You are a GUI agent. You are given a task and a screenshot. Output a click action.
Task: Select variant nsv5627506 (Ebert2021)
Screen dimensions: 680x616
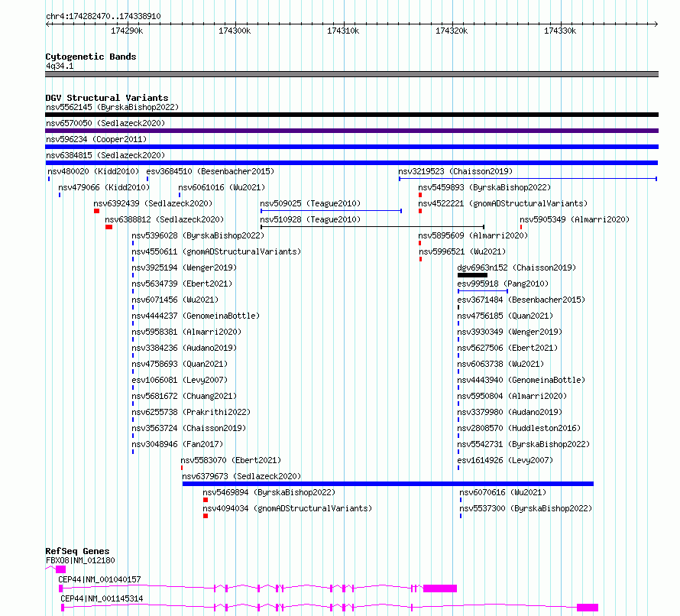pos(507,348)
